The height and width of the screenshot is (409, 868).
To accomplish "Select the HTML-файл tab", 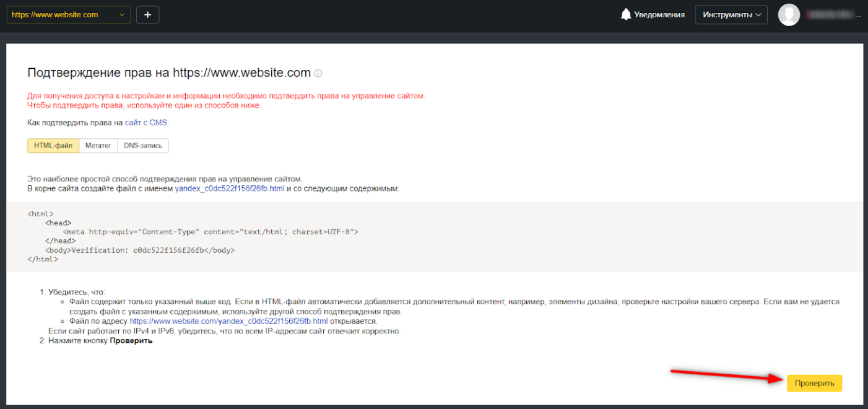I will 53,146.
